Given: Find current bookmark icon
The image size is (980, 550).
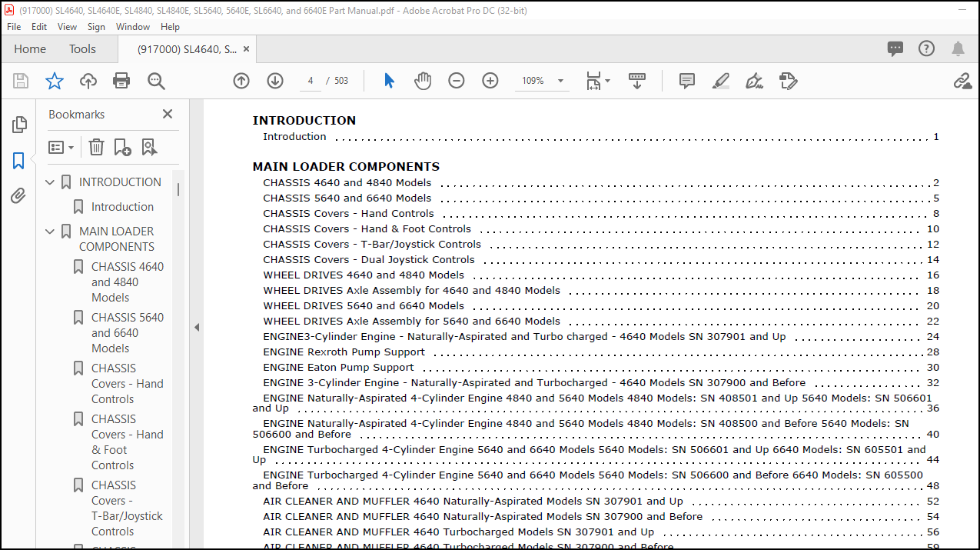Looking at the screenshot, I should (148, 147).
